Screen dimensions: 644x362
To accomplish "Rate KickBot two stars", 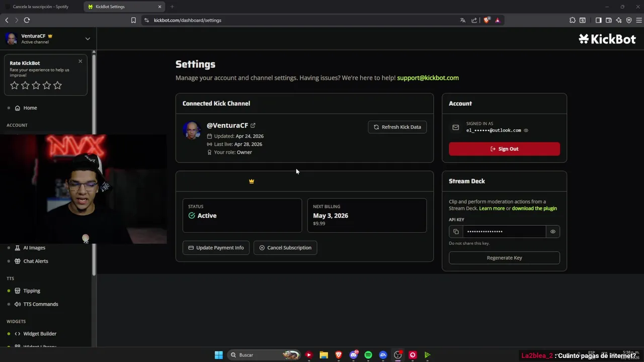I will click(x=25, y=85).
